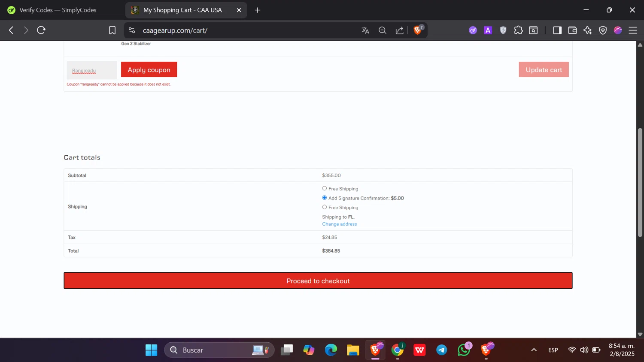Open the ESP language indicator

point(553,350)
